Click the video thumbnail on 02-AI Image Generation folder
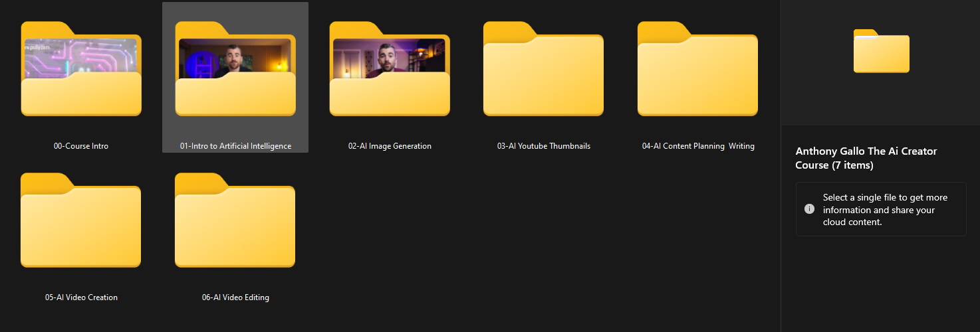This screenshot has width=980, height=332. coord(389,55)
